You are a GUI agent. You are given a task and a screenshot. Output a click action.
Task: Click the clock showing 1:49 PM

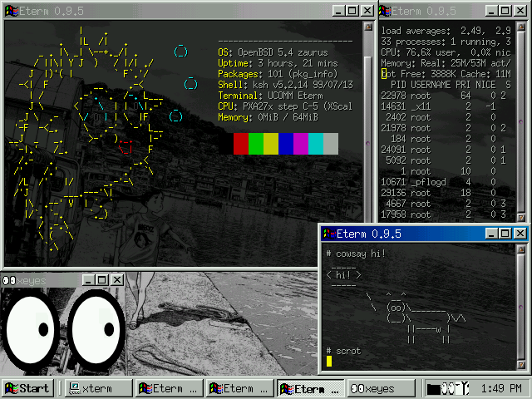click(501, 388)
